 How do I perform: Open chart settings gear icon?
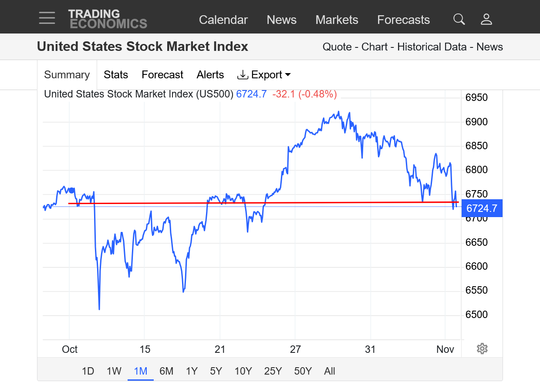pyautogui.click(x=482, y=348)
